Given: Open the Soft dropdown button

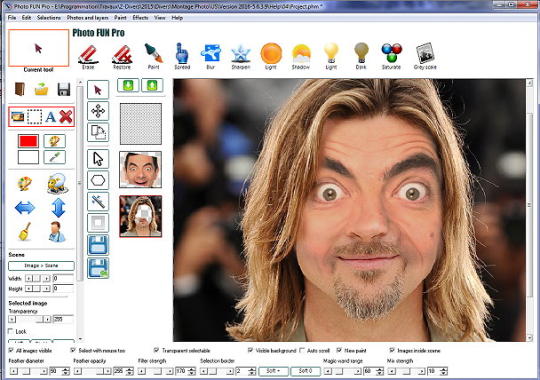Looking at the screenshot, I should tap(273, 371).
